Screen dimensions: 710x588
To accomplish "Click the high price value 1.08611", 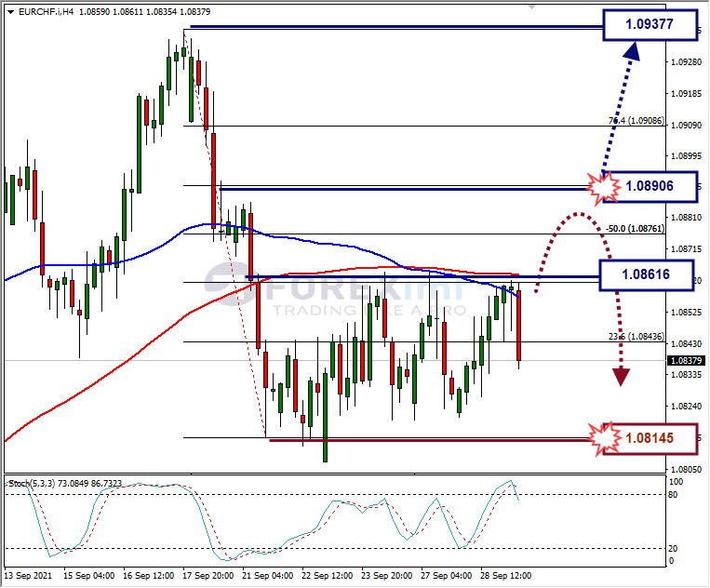I will pos(127,12).
